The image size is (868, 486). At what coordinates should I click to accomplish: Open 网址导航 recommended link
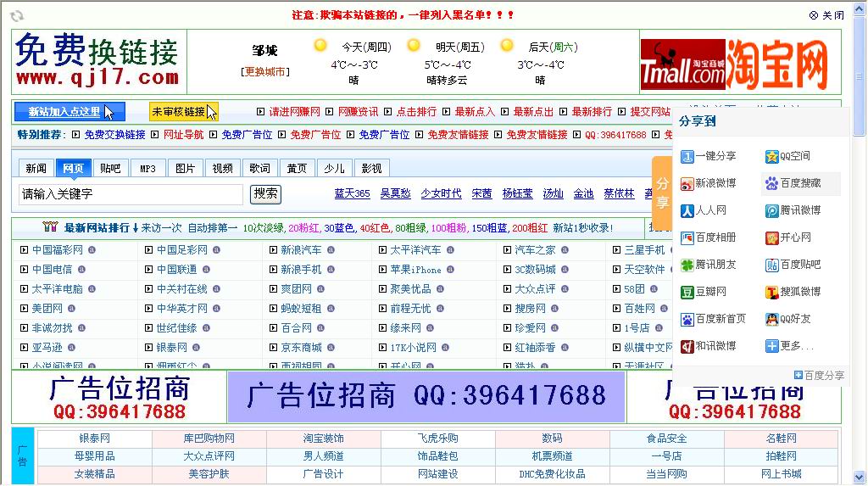(x=183, y=135)
